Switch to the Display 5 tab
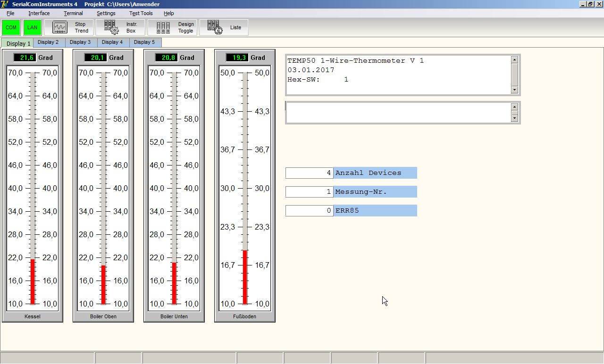The image size is (604, 364). coord(145,42)
